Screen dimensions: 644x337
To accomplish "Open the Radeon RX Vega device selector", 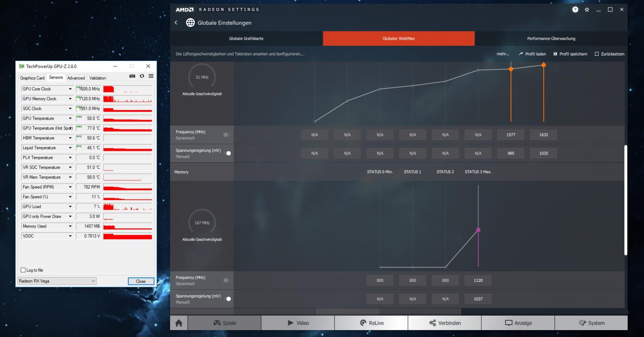I will pos(57,281).
